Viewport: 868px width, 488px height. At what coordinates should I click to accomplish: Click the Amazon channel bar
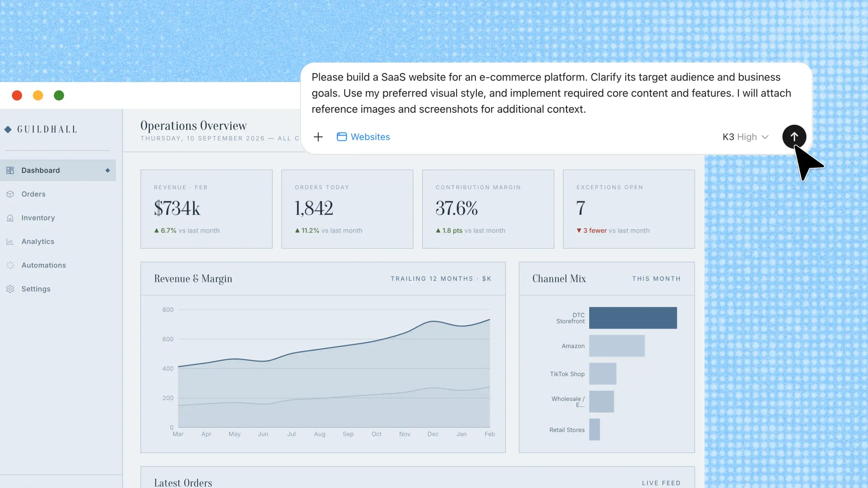click(x=617, y=346)
